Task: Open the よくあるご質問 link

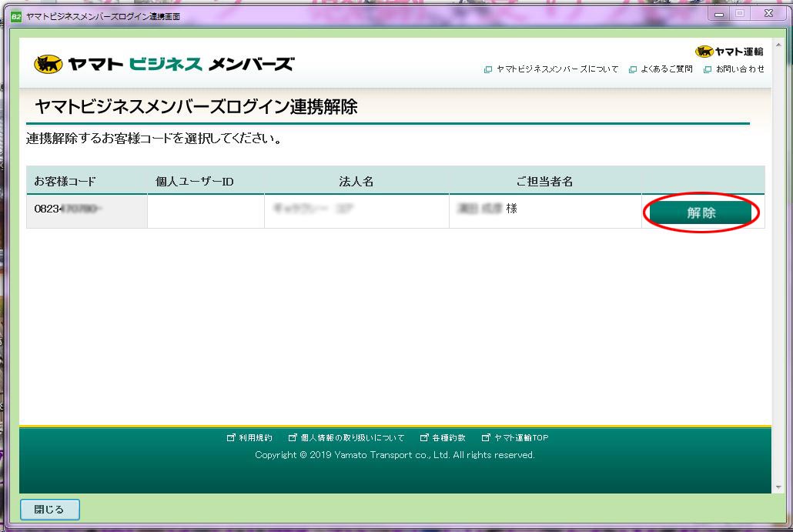Action: [x=667, y=69]
